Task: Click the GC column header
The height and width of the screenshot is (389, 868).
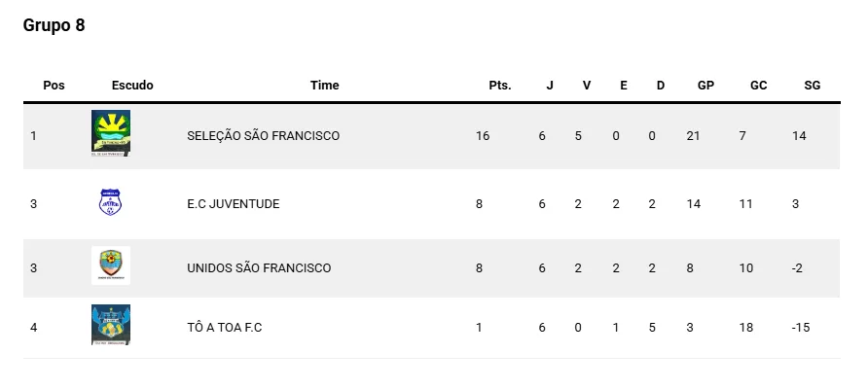Action: (x=758, y=86)
